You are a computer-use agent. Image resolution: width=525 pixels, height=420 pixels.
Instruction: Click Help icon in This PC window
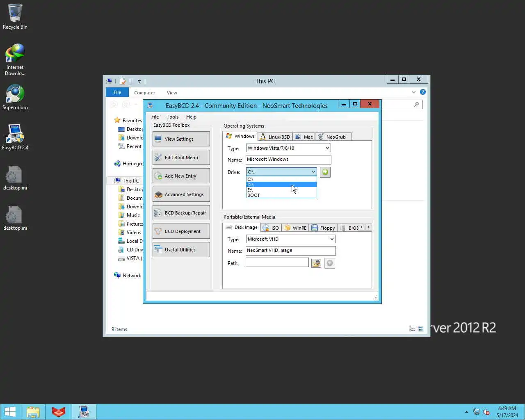pyautogui.click(x=423, y=92)
